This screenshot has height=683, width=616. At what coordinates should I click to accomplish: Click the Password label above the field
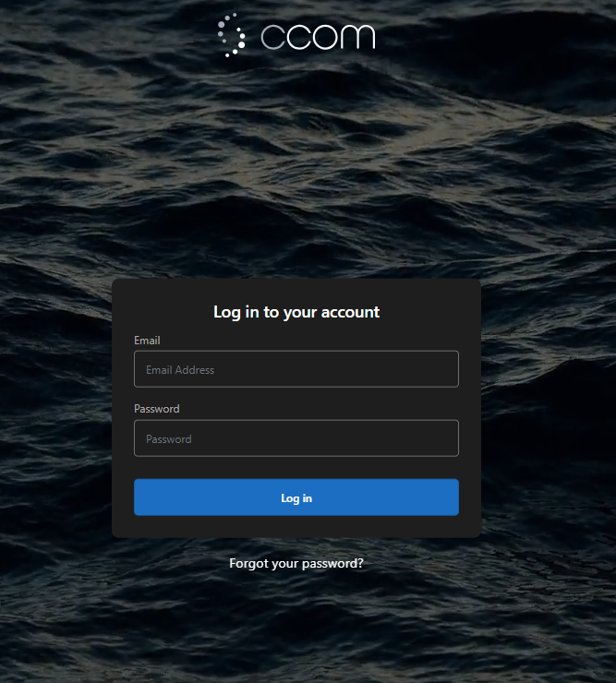(156, 409)
